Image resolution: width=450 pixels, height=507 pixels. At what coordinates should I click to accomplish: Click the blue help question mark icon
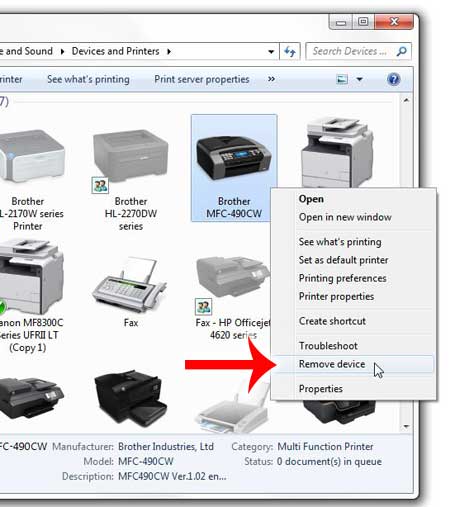coord(393,79)
